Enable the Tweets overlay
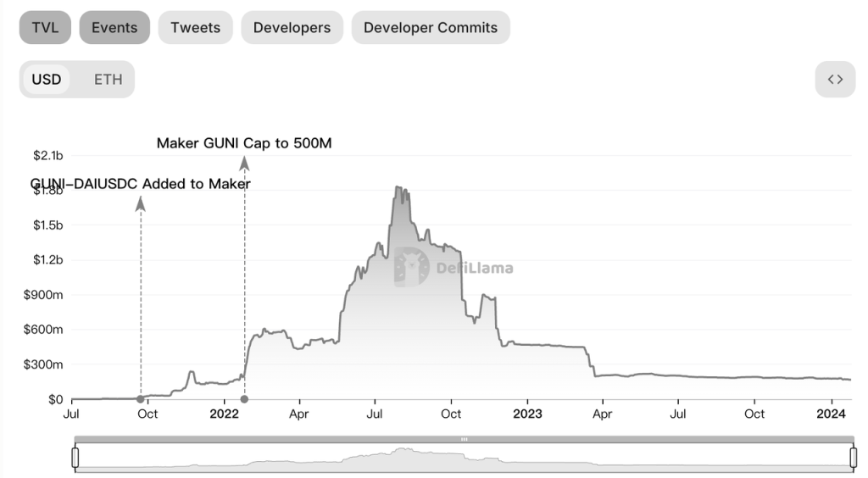The width and height of the screenshot is (868, 478). pos(195,28)
